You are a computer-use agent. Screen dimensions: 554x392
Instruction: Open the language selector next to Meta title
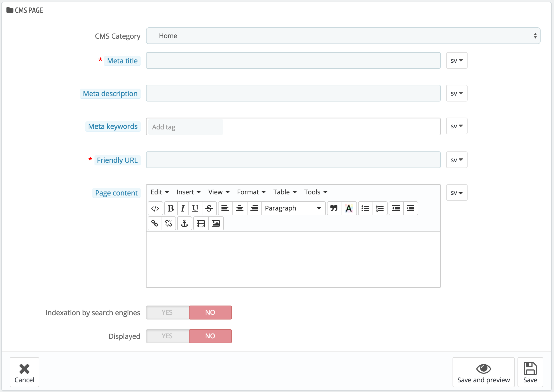pyautogui.click(x=456, y=60)
